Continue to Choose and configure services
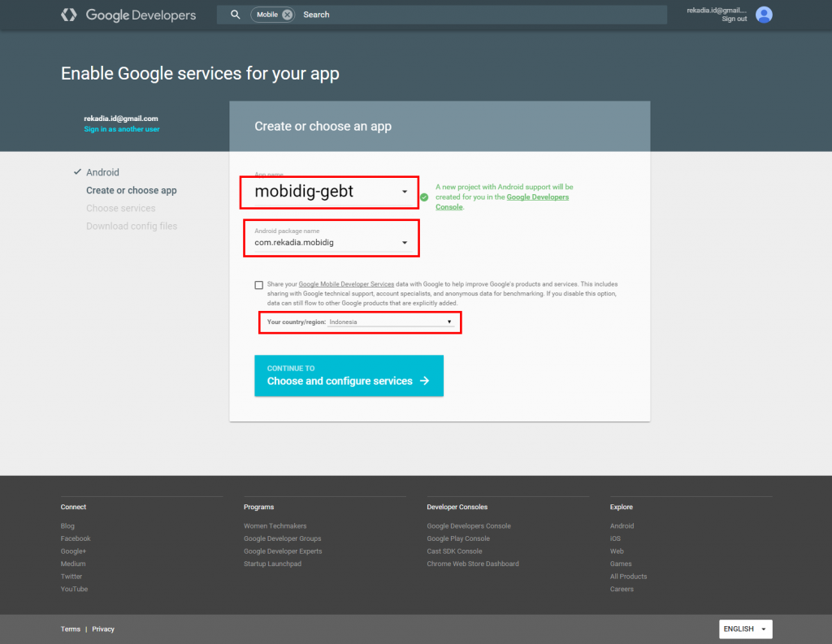 point(349,375)
